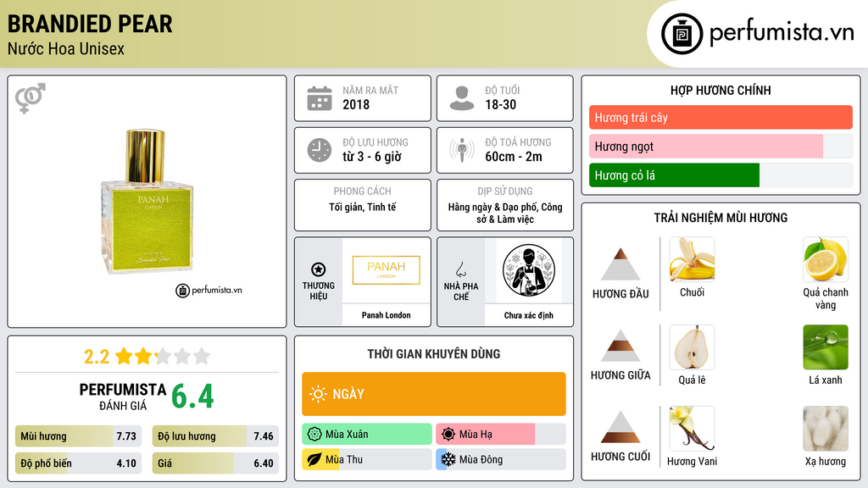Click the base notes pyramid icon
The image size is (868, 488).
(620, 427)
